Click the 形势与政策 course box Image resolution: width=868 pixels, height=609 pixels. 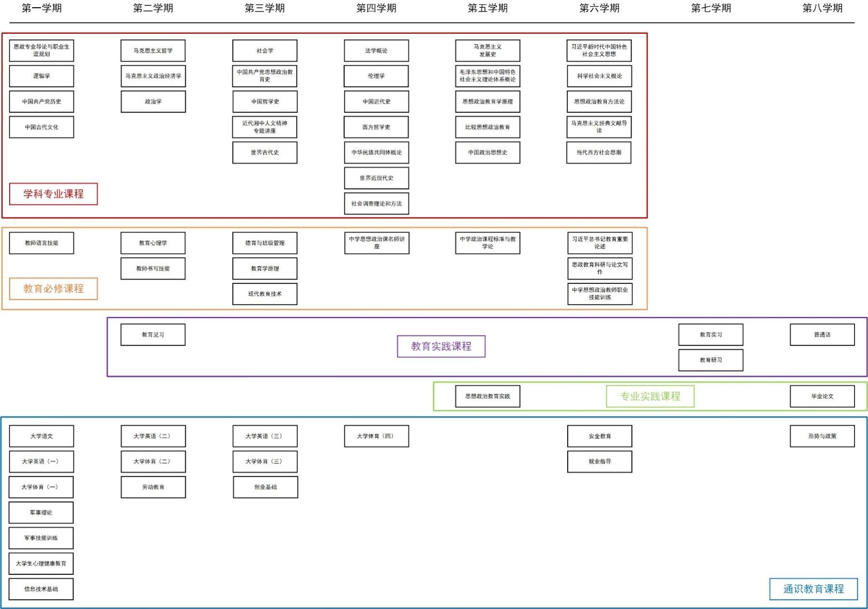pos(822,436)
